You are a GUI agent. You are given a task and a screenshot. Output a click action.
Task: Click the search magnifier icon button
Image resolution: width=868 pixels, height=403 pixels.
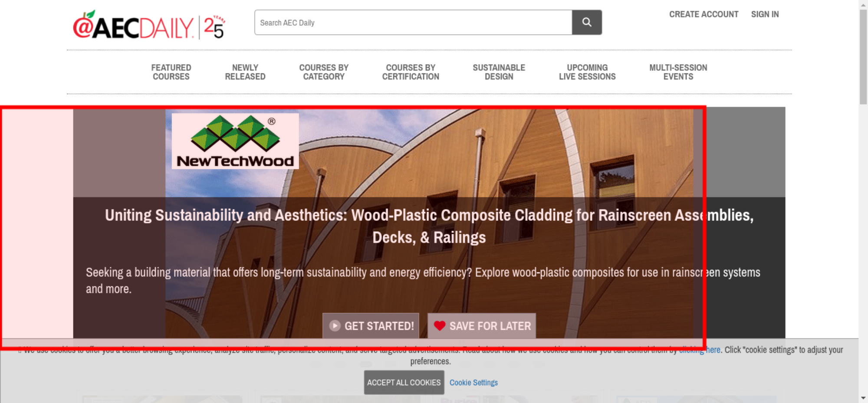tap(587, 22)
